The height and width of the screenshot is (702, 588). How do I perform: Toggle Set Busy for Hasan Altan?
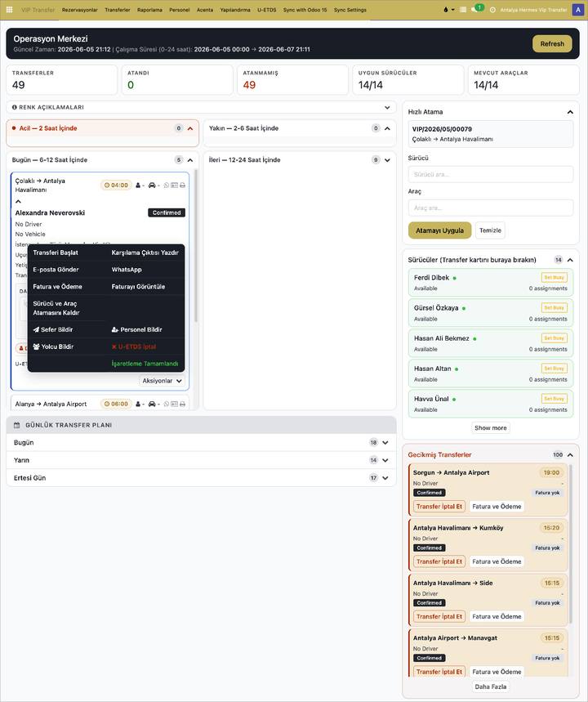pos(555,369)
